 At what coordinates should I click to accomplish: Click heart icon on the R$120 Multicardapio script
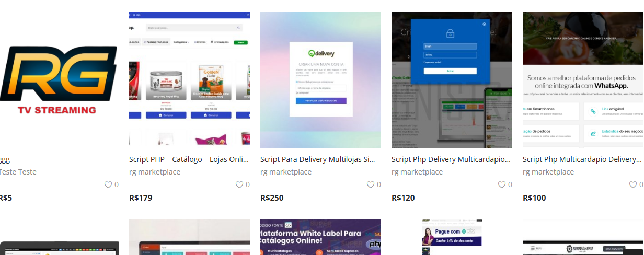pos(502,184)
